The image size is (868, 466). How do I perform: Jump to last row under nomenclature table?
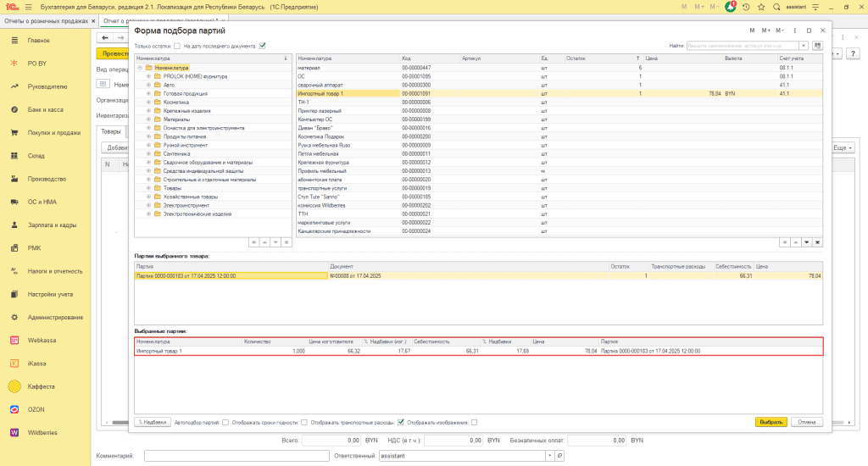[818, 242]
